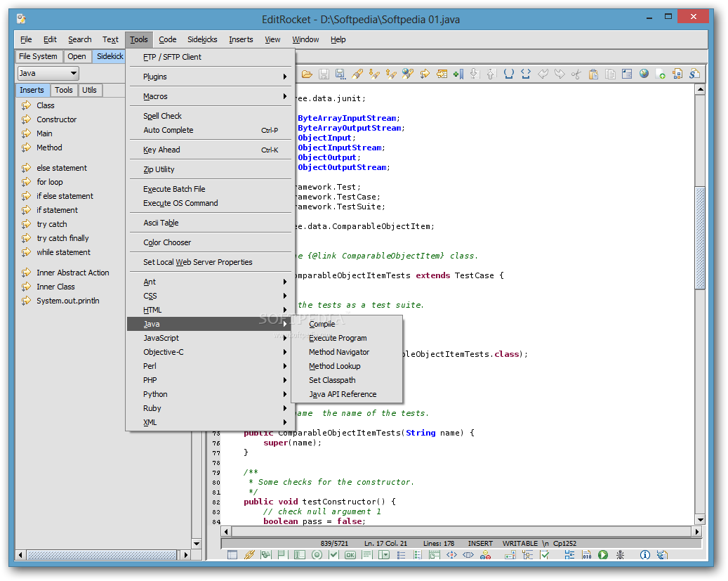This screenshot has height=581, width=728.
Task: Expand the XML submenu
Action: pyautogui.click(x=211, y=422)
